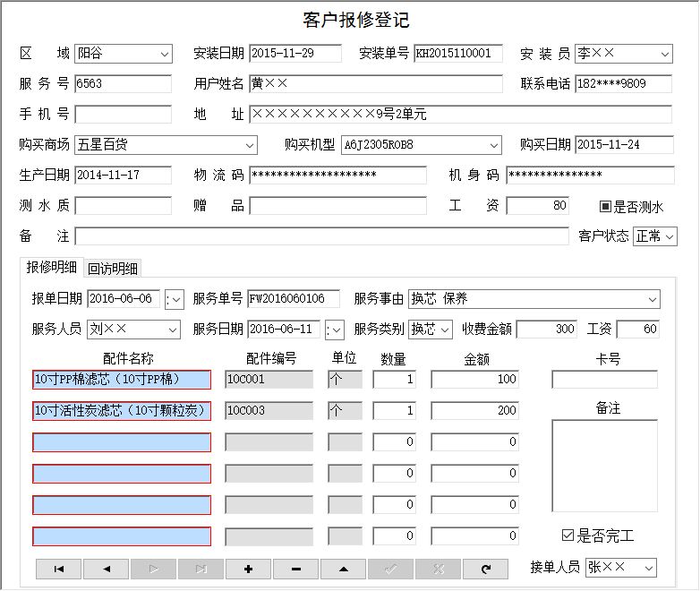Go to previous record arrow
Viewport: 700px width, 591px height.
pos(107,569)
